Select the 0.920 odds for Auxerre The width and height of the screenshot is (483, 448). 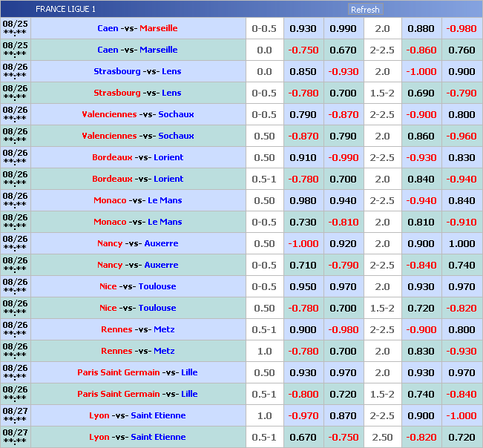coord(343,244)
